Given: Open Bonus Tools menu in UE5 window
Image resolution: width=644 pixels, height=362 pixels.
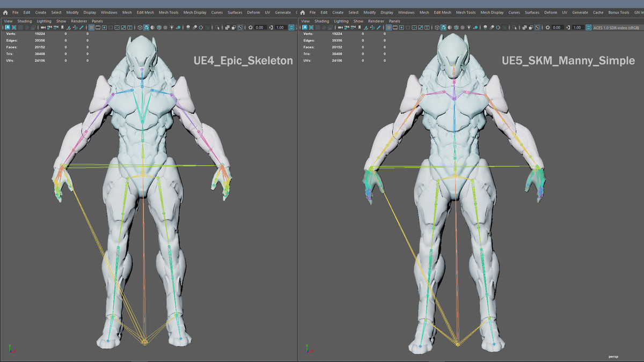Looking at the screenshot, I should coord(619,12).
